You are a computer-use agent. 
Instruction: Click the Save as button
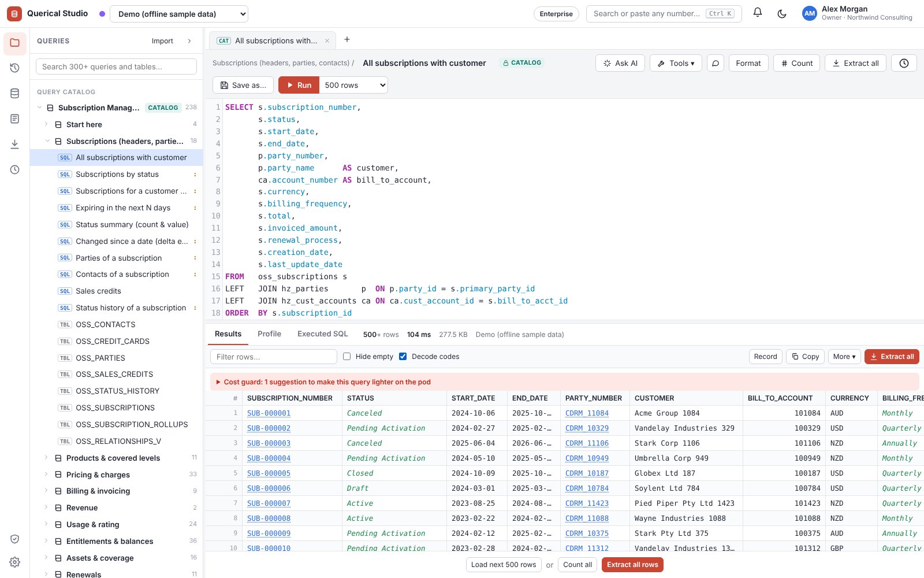(x=243, y=85)
